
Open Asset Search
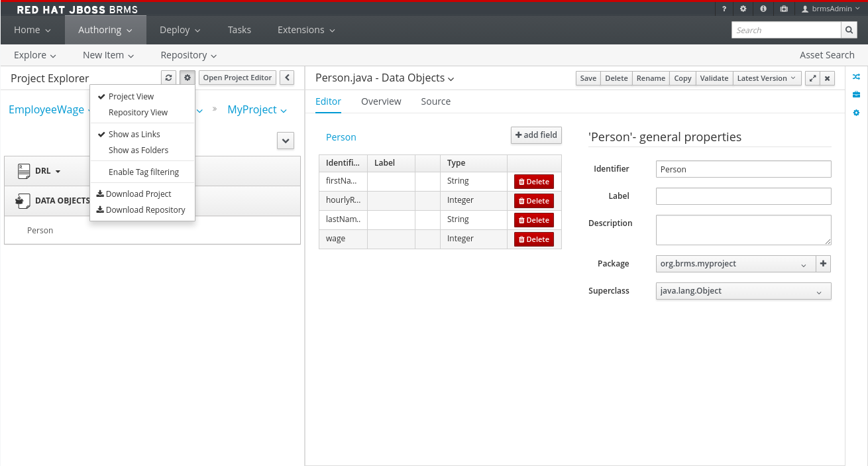pyautogui.click(x=827, y=55)
